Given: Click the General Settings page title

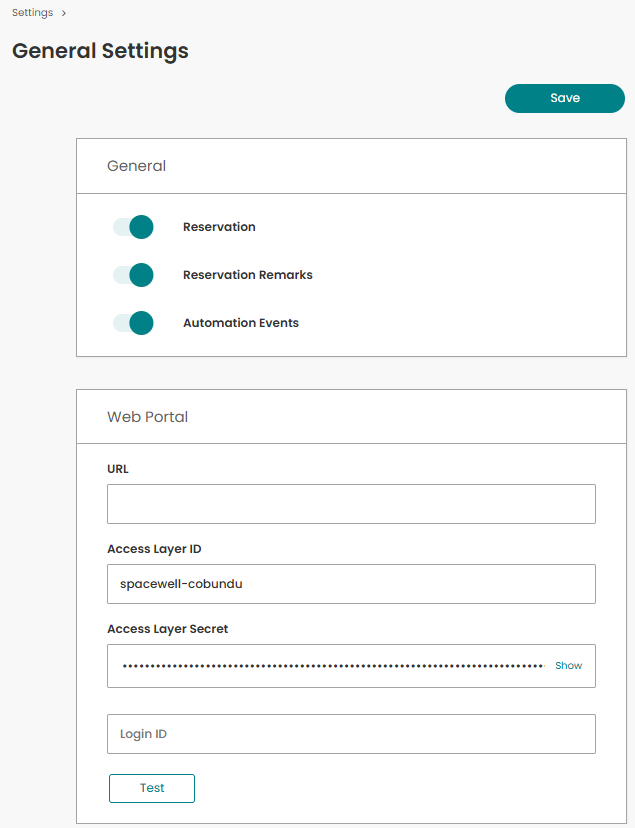Looking at the screenshot, I should point(100,51).
